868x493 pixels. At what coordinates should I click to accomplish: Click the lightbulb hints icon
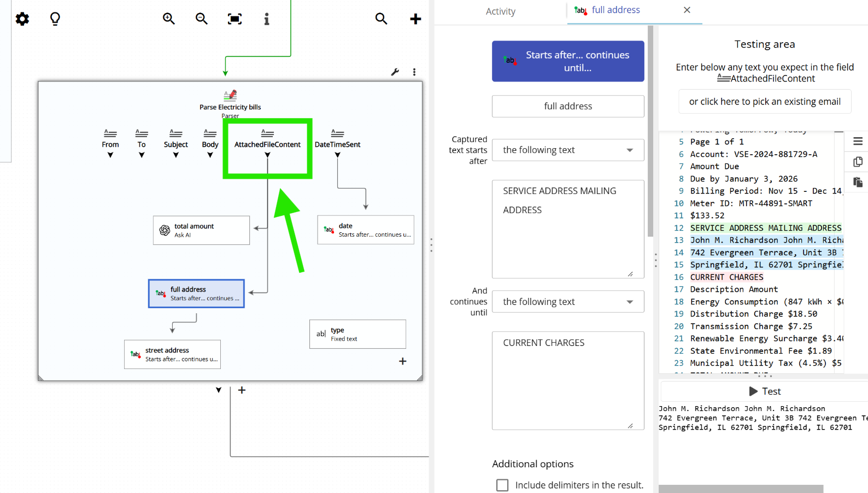pos(55,19)
